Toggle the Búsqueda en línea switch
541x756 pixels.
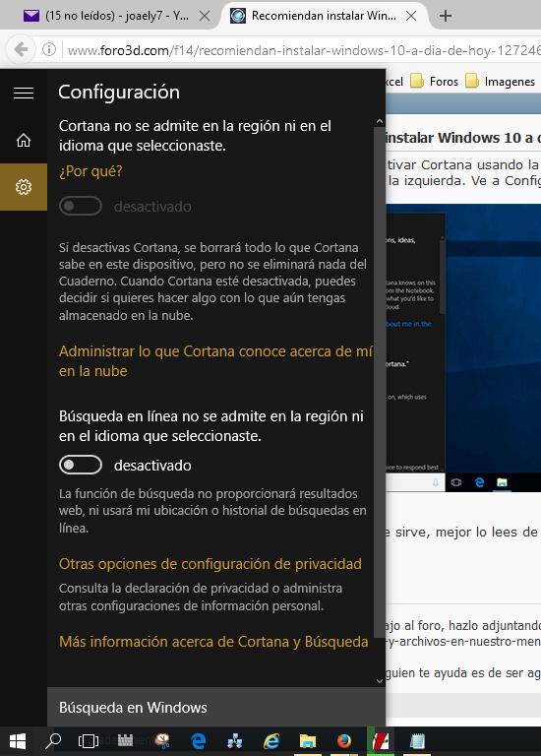tap(81, 466)
